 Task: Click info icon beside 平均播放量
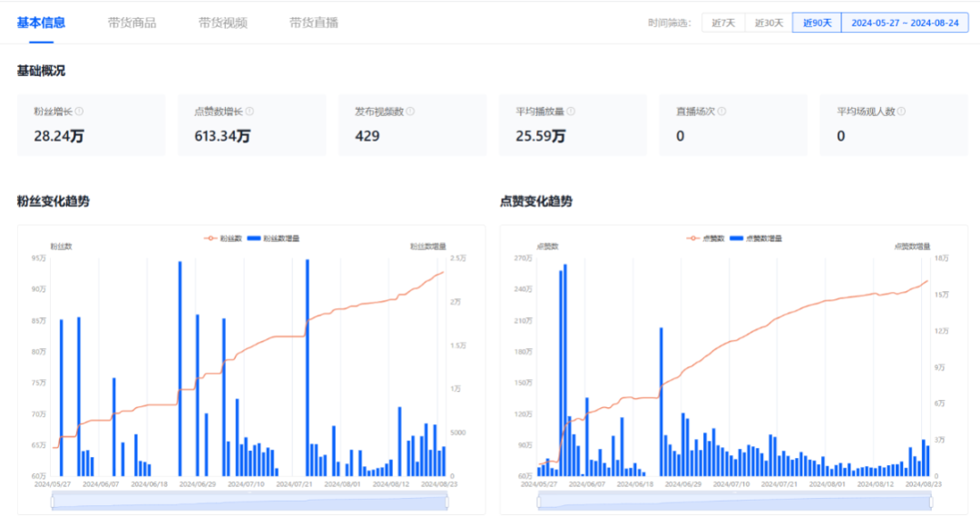coord(571,112)
